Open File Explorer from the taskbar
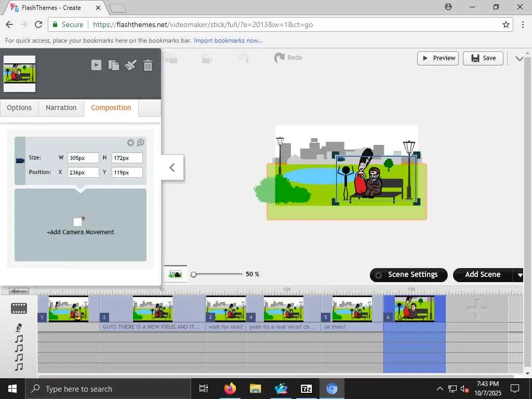The width and height of the screenshot is (532, 399). click(x=255, y=389)
